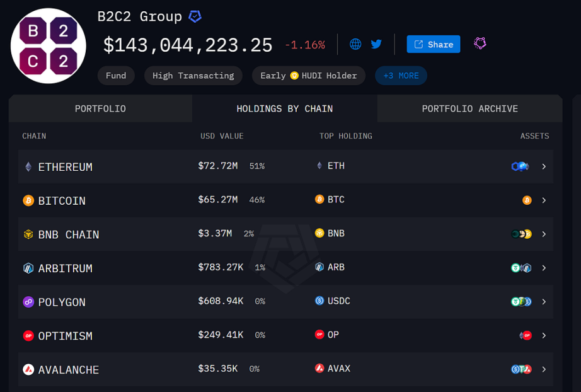The height and width of the screenshot is (392, 581).
Task: Click the verified badge next to B2C2 Group
Action: click(x=195, y=17)
